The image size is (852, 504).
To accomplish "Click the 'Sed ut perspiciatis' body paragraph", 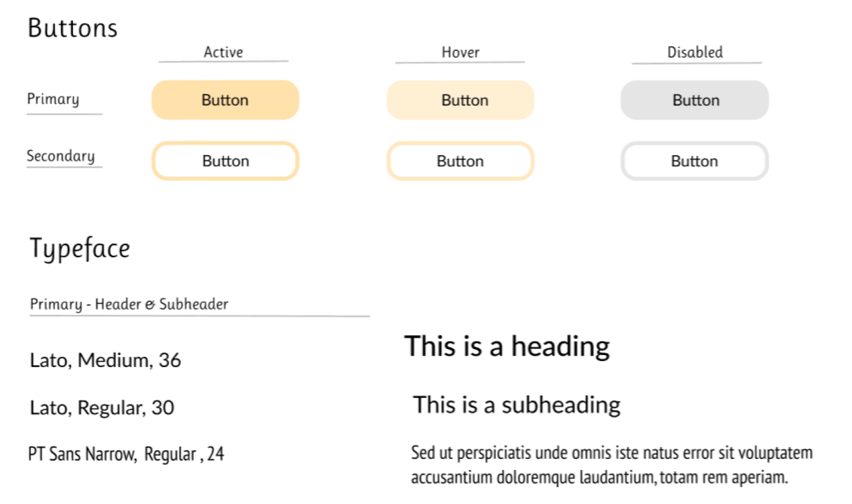I will (612, 465).
